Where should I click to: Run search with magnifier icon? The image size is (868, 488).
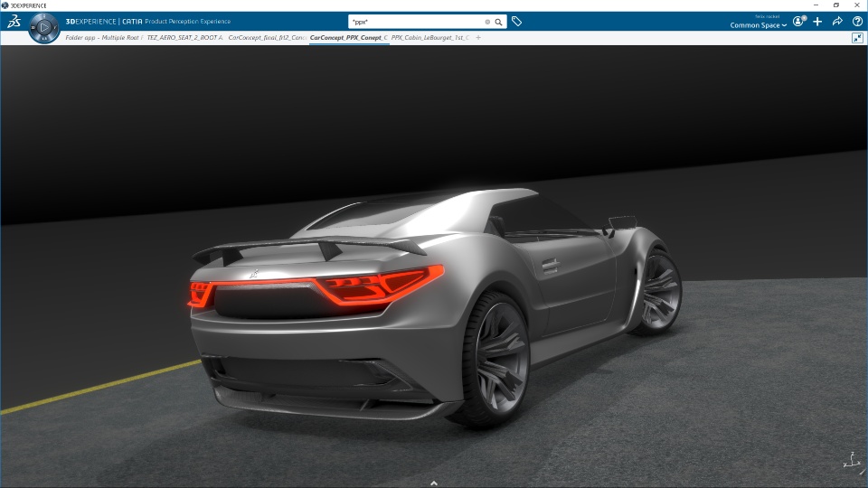point(498,22)
